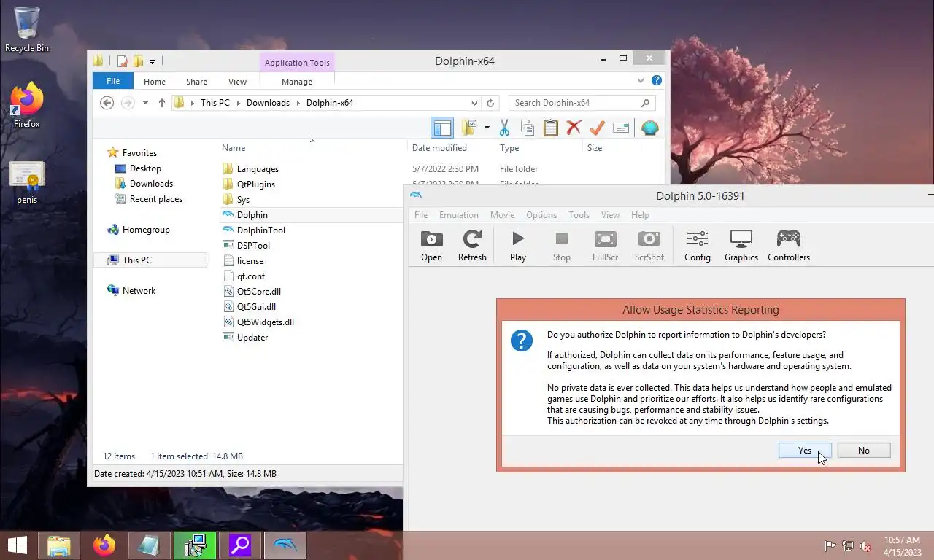Open Customize Quick Access Toolbar dropdown
Screen dimensions: 934x560
click(152, 61)
